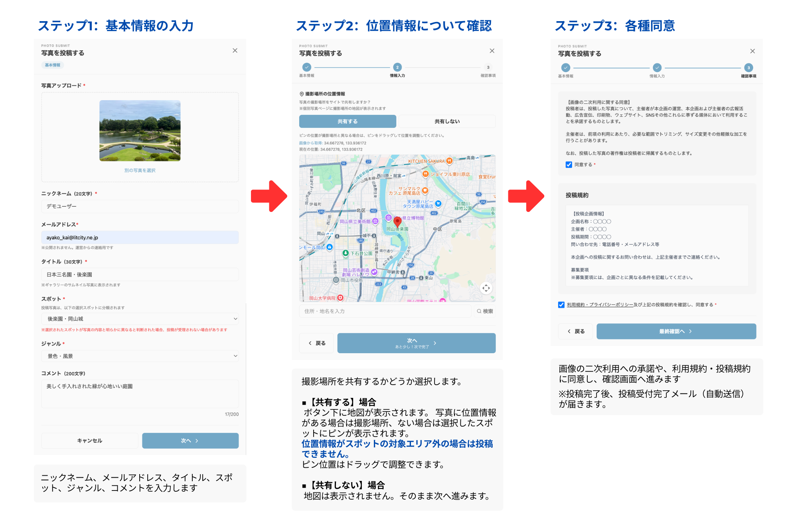Click the KITCHEN SAKURA restaurant marker
The width and height of the screenshot is (798, 532).
click(449, 161)
